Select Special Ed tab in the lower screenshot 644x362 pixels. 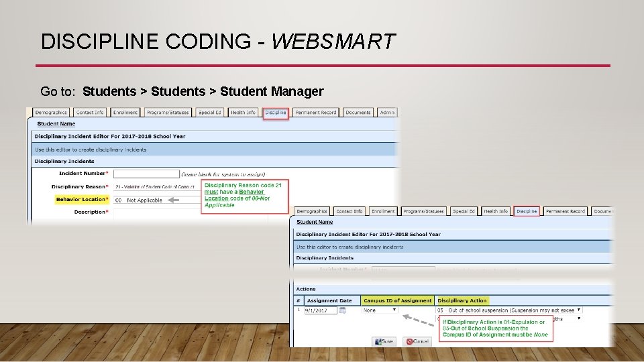click(x=464, y=211)
